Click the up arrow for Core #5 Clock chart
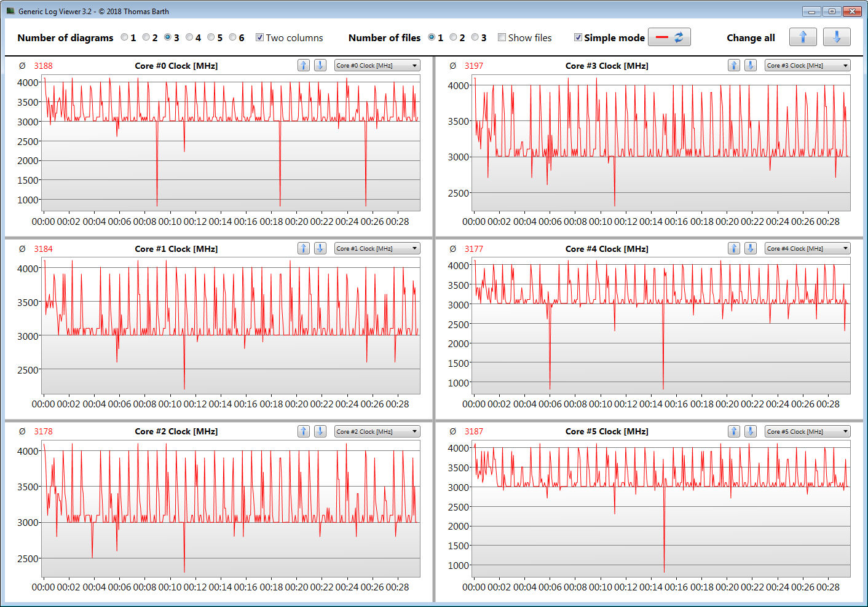This screenshot has width=868, height=607. (x=734, y=431)
